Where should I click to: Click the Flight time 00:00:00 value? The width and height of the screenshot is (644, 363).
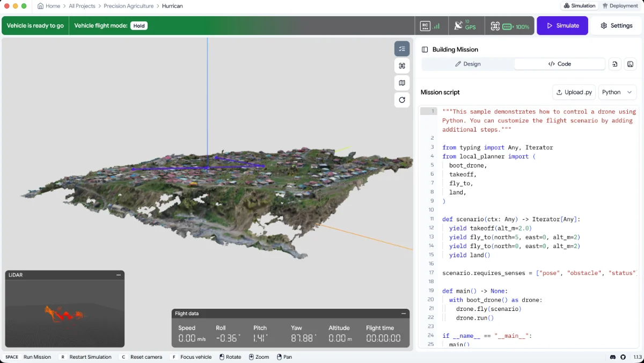pos(383,338)
